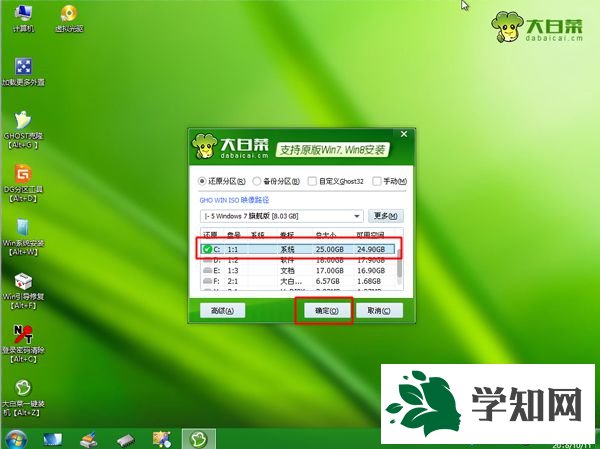This screenshot has height=449, width=600.
Task: Expand the Windows 7 旗舰版 image dropdown
Action: (356, 216)
